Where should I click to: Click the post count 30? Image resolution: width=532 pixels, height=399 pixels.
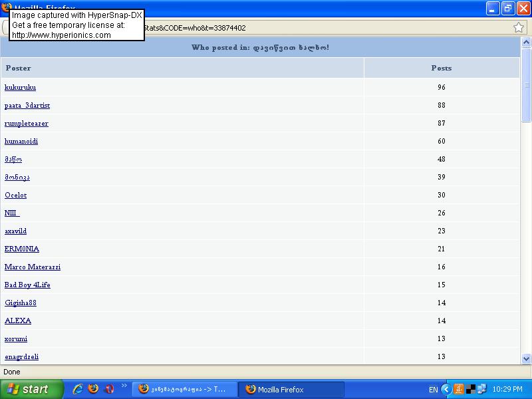pyautogui.click(x=442, y=196)
